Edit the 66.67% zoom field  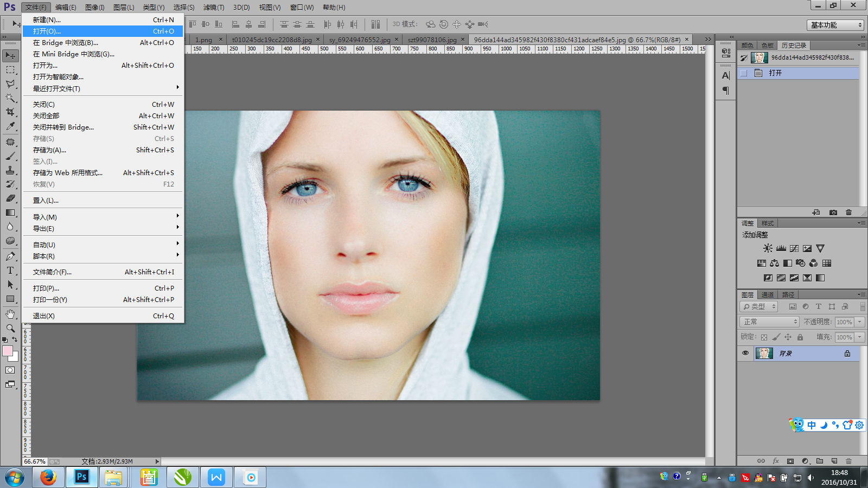[x=35, y=461]
